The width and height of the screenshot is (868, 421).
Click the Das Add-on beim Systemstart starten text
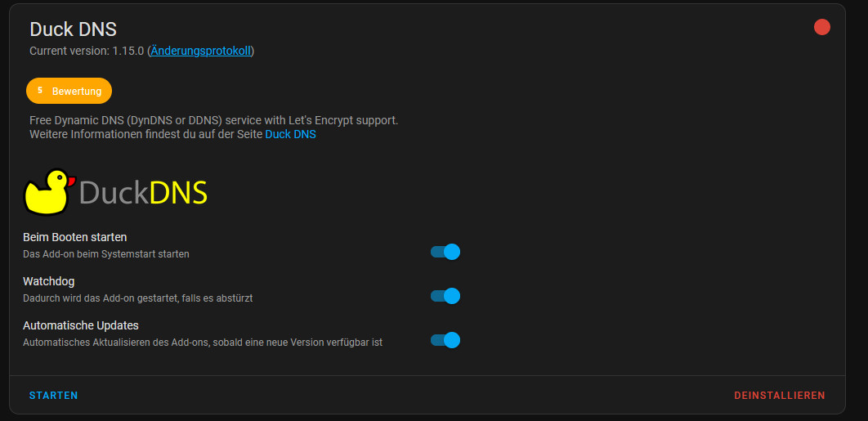pyautogui.click(x=106, y=254)
